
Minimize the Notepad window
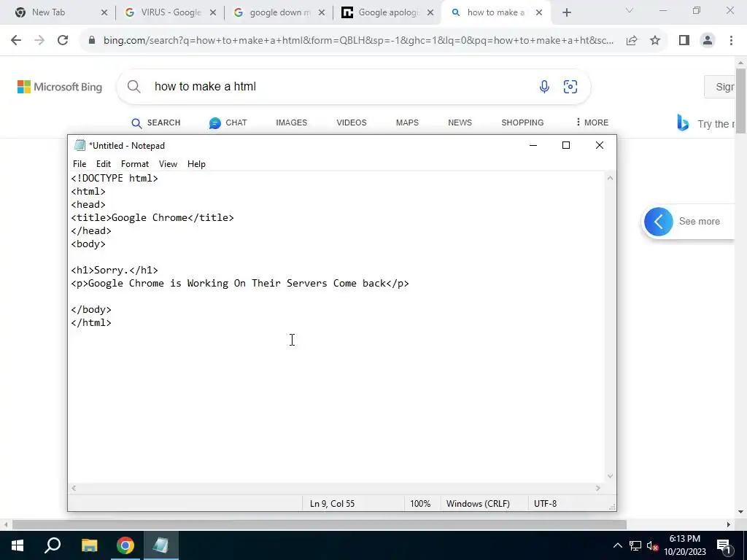533,145
